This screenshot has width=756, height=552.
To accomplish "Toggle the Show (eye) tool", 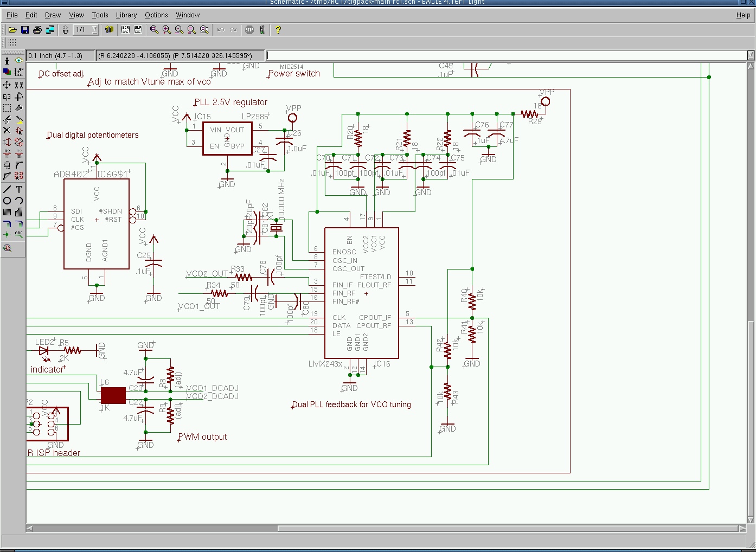I will tap(19, 61).
